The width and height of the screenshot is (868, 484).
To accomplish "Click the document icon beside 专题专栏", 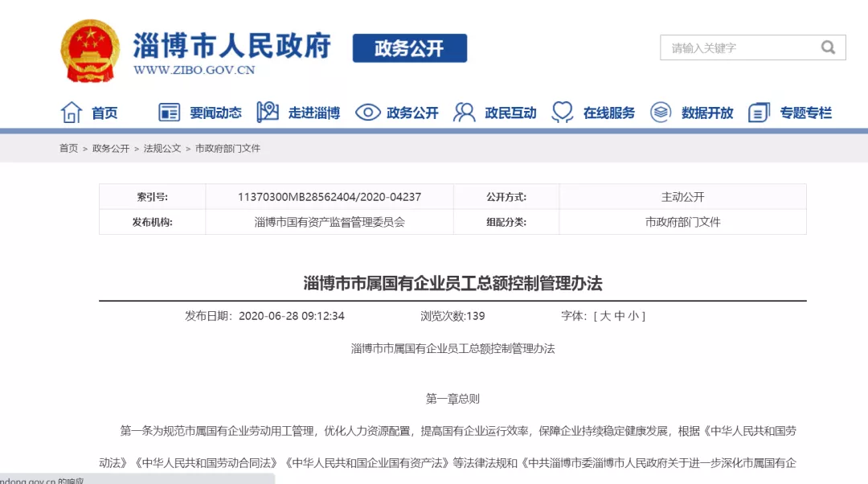I will 759,113.
